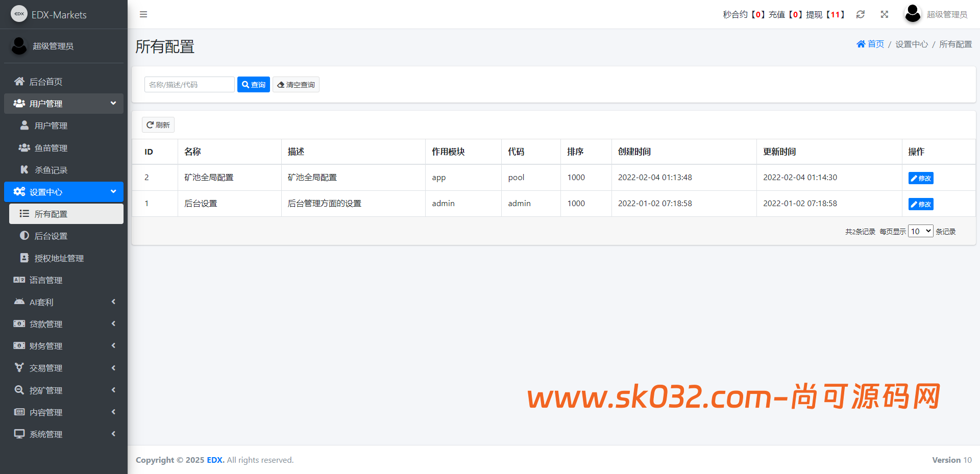Click the hamburger menu sidebar toggle

pyautogui.click(x=143, y=14)
